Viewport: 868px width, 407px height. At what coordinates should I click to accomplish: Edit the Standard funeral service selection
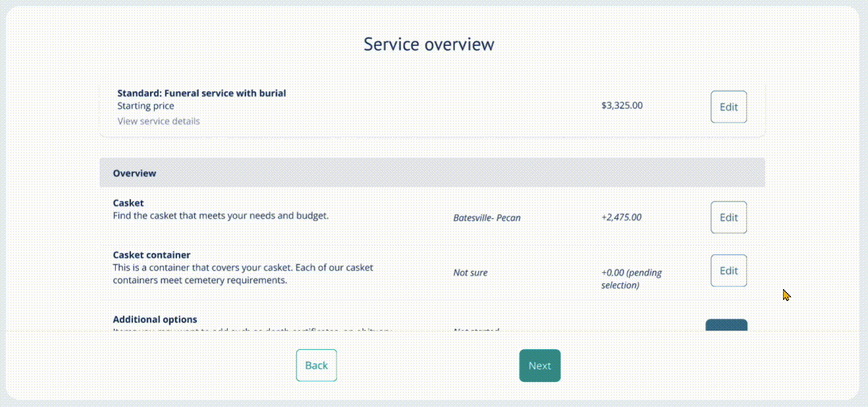728,107
